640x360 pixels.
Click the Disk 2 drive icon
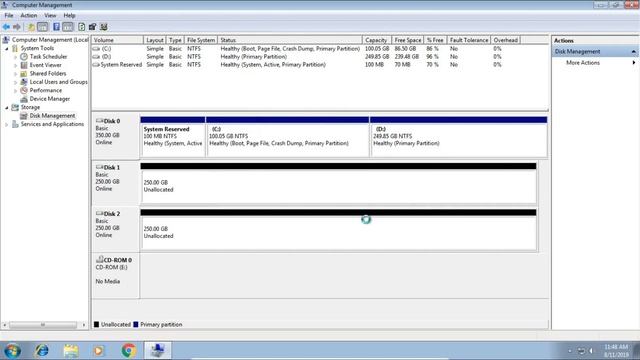(x=99, y=213)
